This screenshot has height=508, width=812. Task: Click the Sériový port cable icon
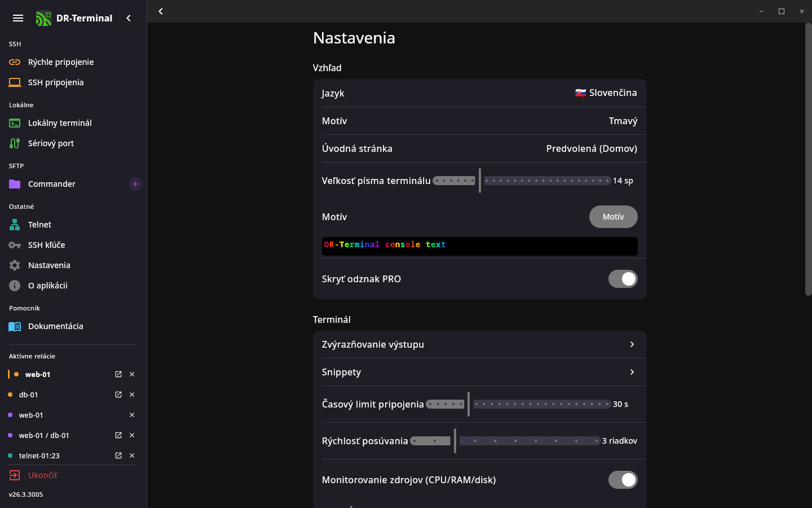(15, 143)
